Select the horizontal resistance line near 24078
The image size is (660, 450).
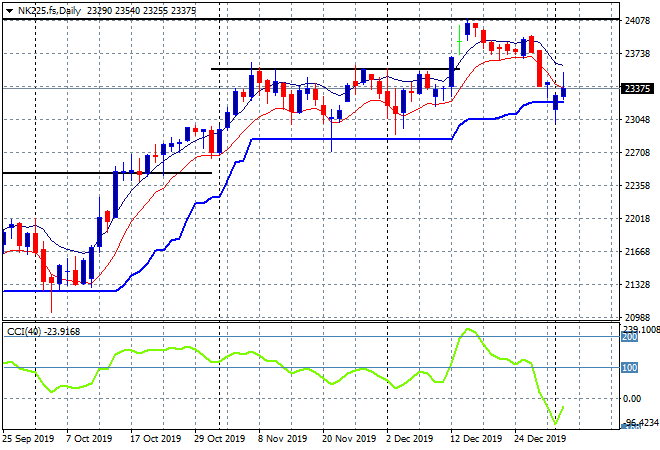[311, 19]
